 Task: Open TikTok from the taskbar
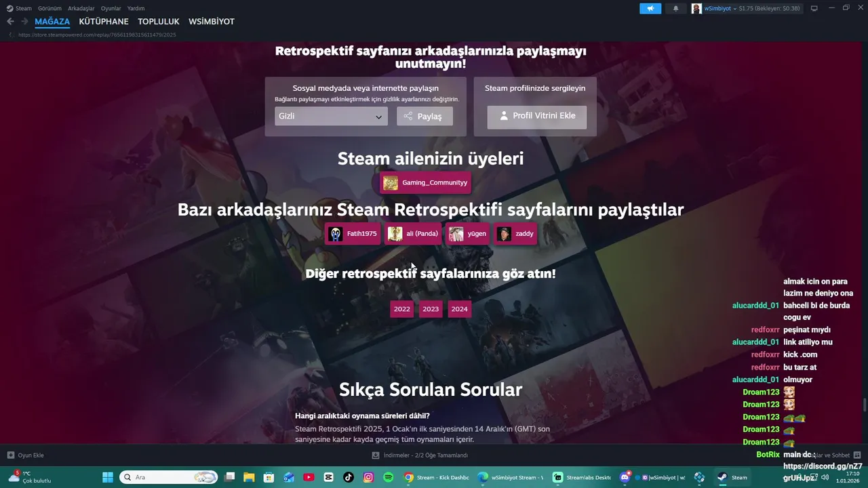[x=349, y=477]
